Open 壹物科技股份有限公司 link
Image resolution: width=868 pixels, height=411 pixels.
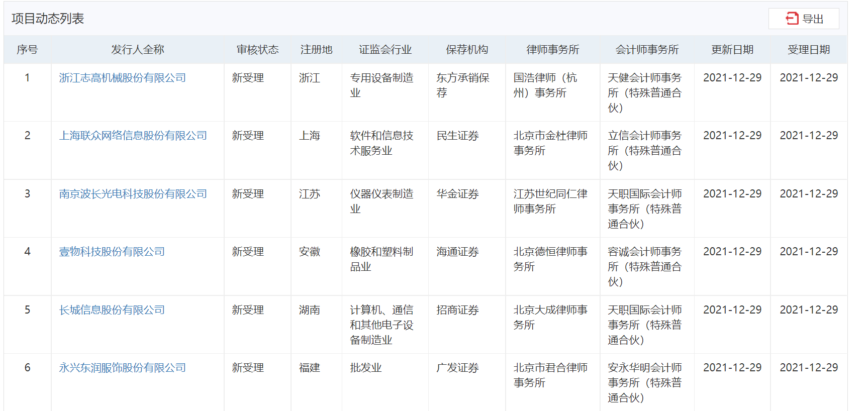(x=112, y=252)
